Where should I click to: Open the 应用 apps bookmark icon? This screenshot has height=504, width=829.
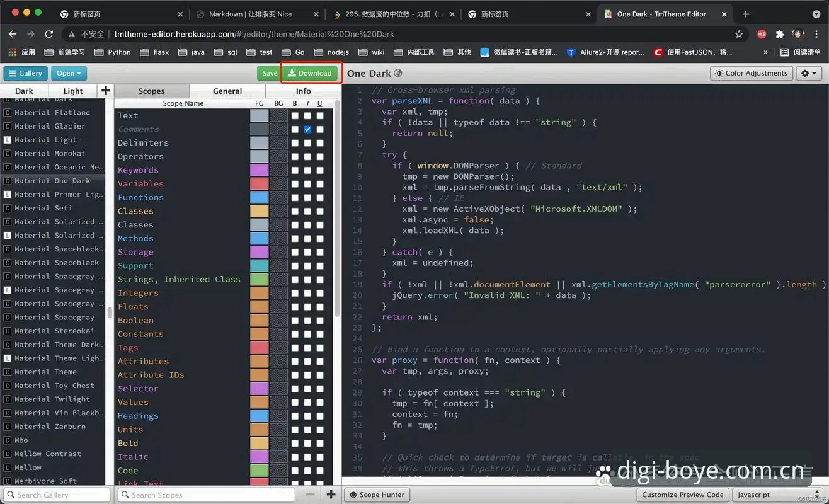click(x=13, y=52)
